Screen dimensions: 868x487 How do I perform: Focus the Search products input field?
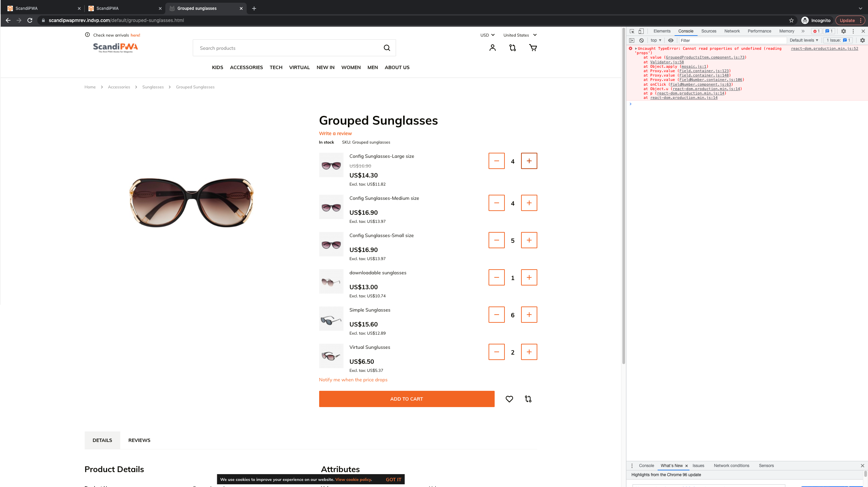[288, 48]
